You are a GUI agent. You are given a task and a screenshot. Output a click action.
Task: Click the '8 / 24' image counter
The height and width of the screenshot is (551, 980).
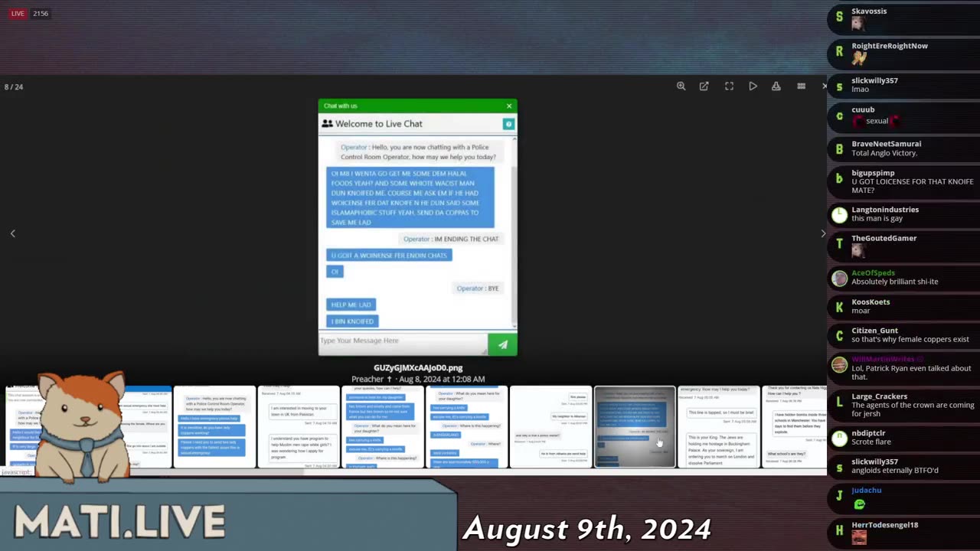coord(14,86)
